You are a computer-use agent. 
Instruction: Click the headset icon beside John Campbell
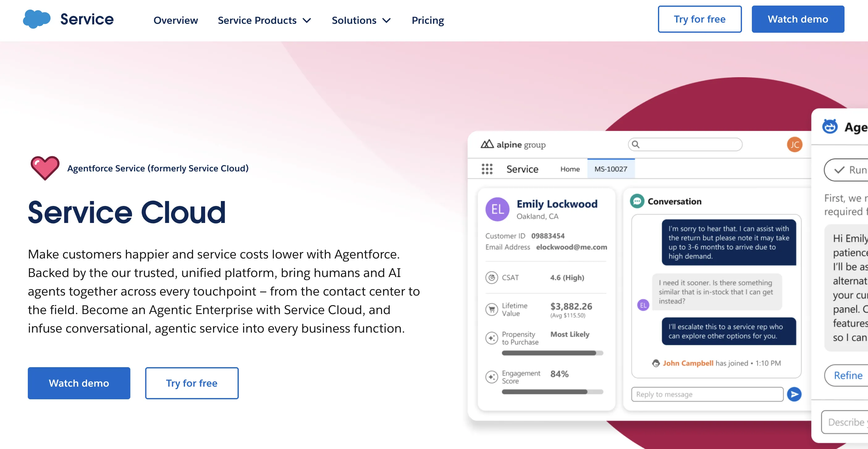click(x=656, y=363)
